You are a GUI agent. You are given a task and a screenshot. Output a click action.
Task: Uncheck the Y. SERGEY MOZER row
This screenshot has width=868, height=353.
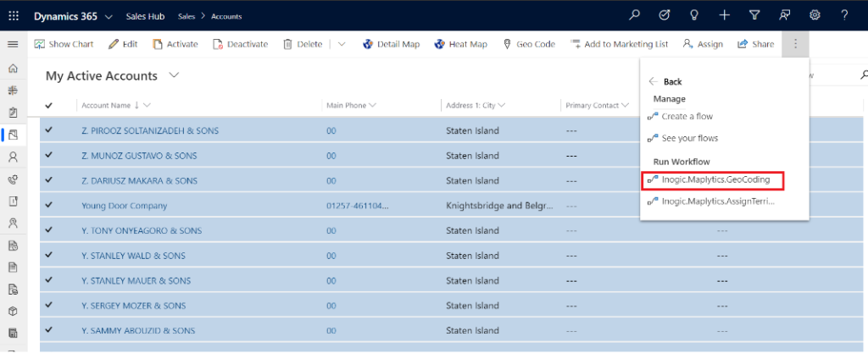pyautogui.click(x=48, y=305)
